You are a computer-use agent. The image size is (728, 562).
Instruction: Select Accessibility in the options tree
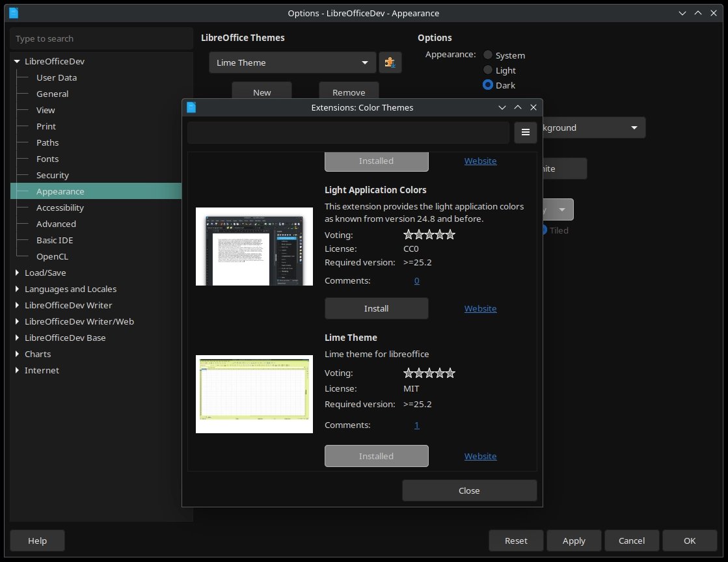[60, 207]
